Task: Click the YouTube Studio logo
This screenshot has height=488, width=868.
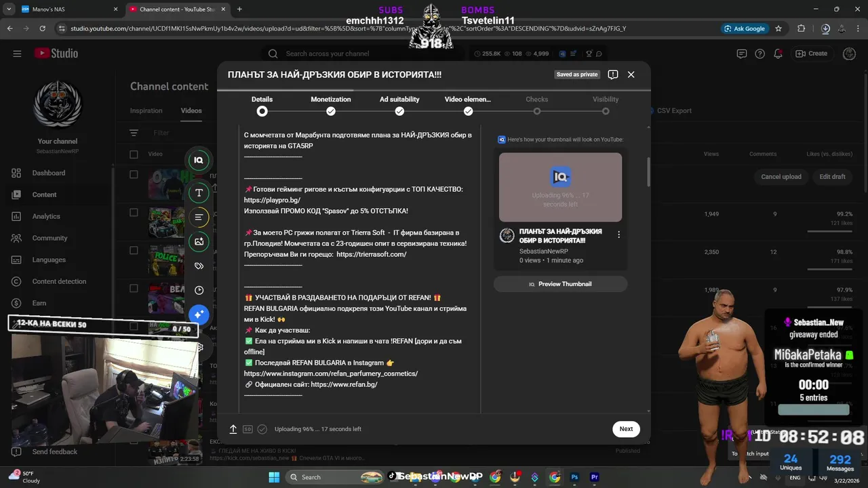Action: [x=56, y=54]
